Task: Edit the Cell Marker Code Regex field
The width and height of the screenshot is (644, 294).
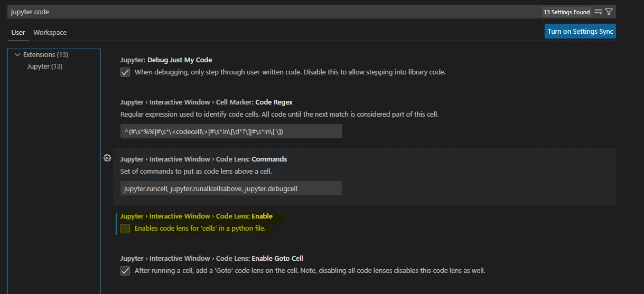Action: pos(231,131)
